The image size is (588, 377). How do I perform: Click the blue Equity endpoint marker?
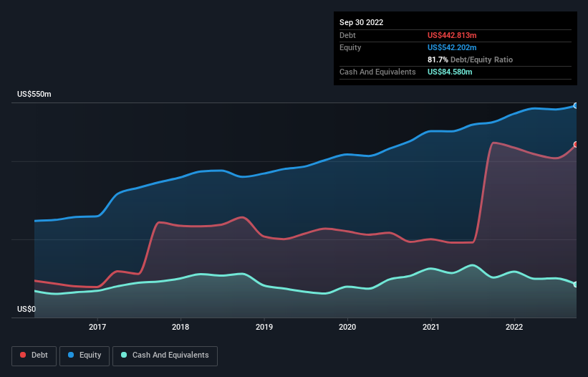(576, 106)
